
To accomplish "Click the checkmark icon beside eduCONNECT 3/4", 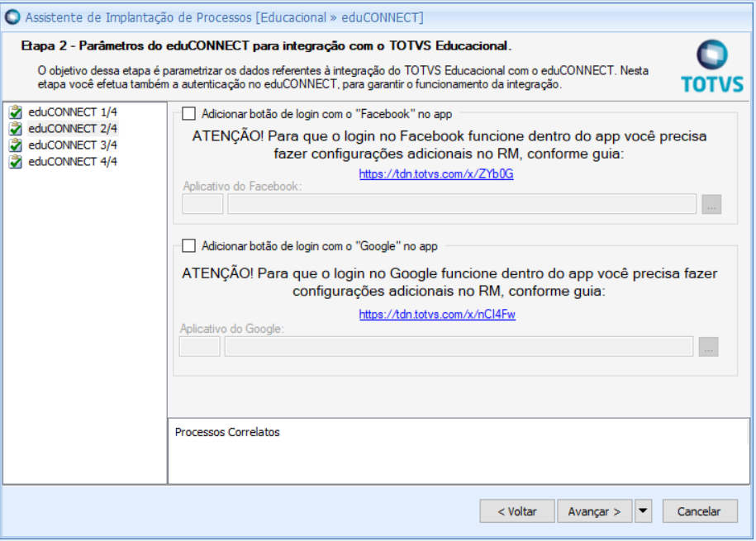I will (16, 145).
